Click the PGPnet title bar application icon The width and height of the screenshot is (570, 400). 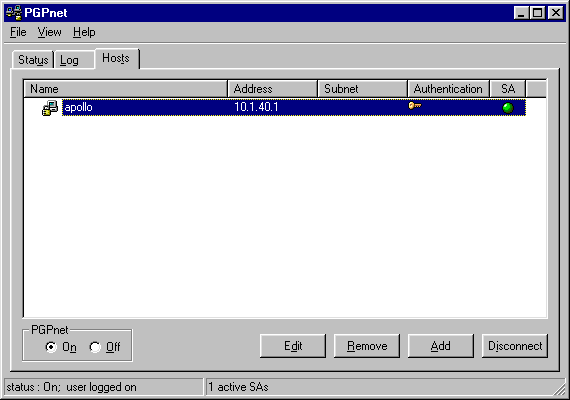click(14, 12)
